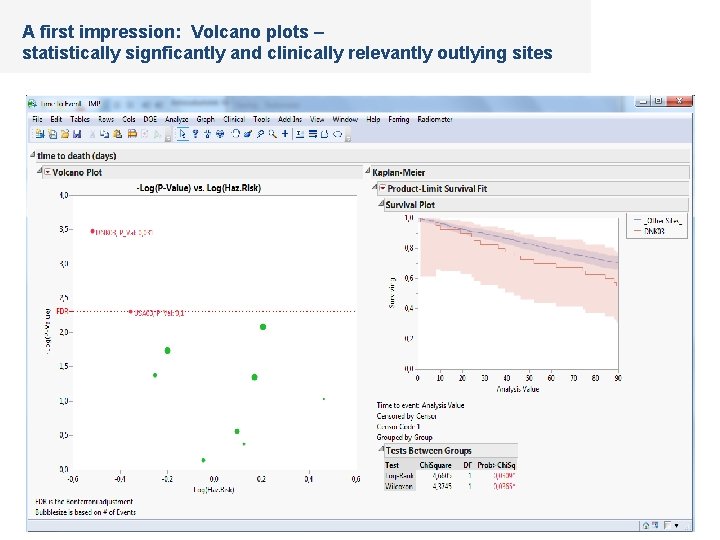Screen dimensions: 720x540
Task: Collapse the Kaplan-Meier section
Action: click(x=367, y=171)
